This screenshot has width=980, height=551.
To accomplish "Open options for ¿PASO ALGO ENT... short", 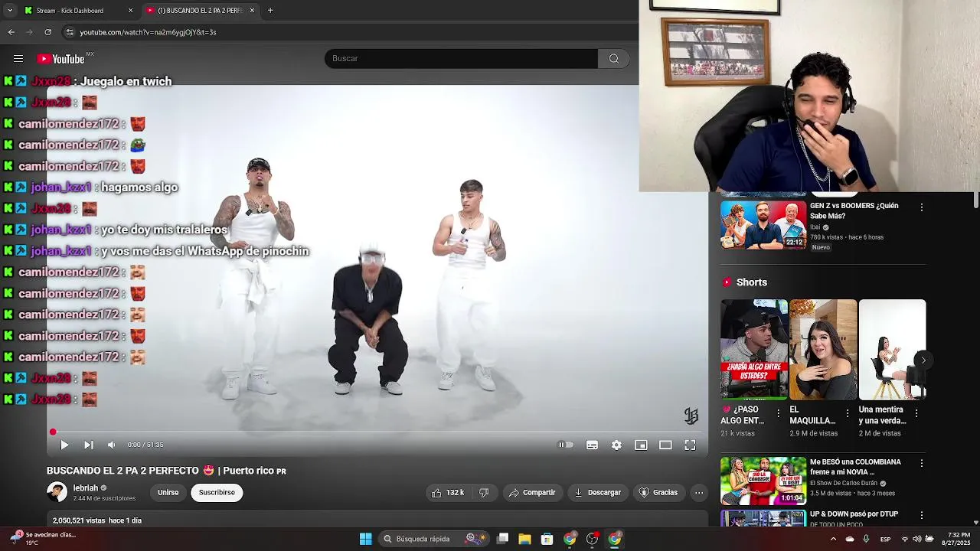I will pyautogui.click(x=779, y=413).
